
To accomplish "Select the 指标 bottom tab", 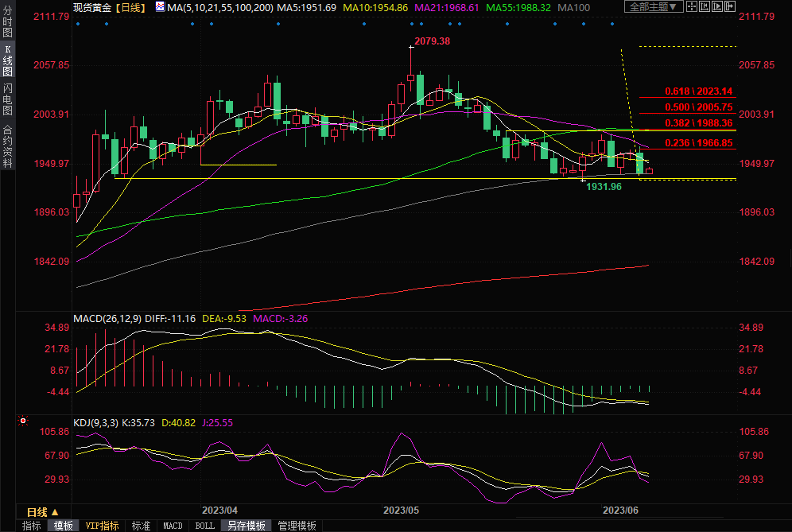I will point(32,526).
